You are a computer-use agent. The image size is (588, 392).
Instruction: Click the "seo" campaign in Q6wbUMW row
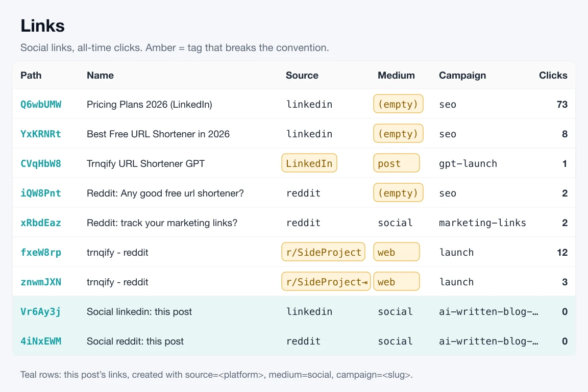(x=448, y=105)
